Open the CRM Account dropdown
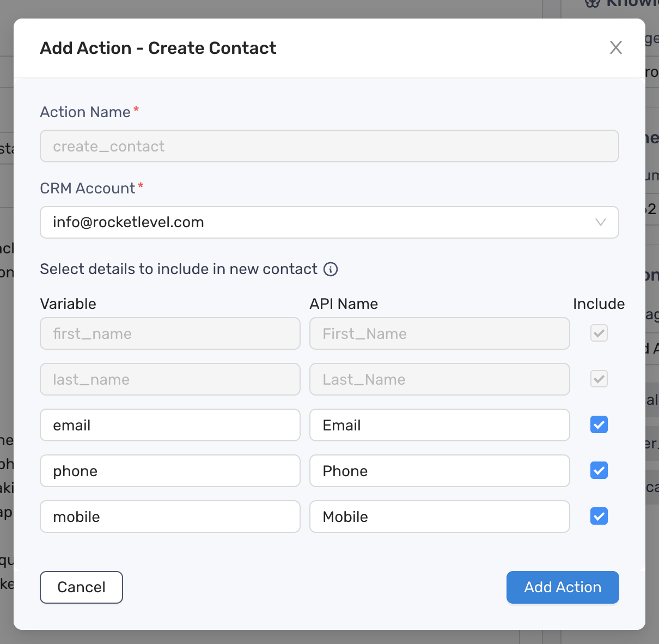The image size is (659, 644). [x=329, y=222]
